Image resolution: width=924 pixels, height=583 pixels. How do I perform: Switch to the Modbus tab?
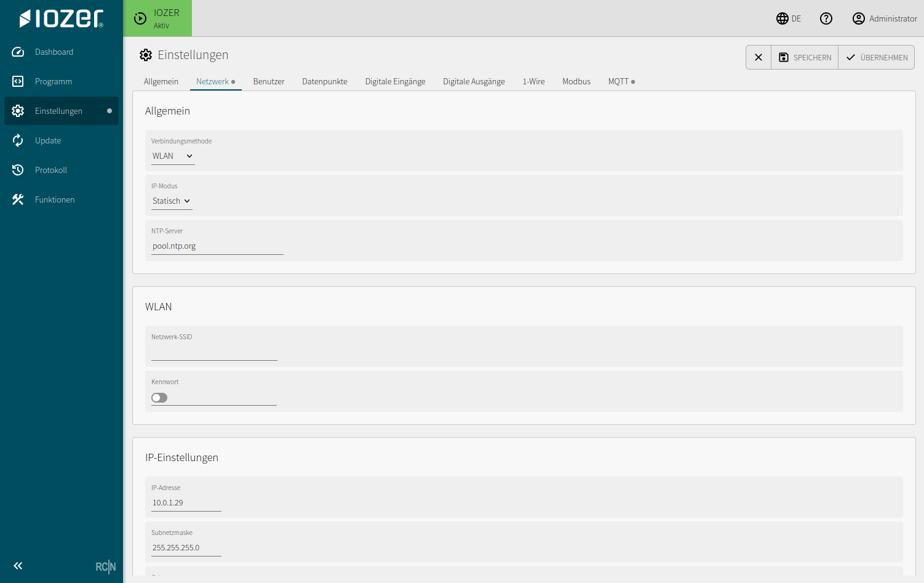click(576, 81)
